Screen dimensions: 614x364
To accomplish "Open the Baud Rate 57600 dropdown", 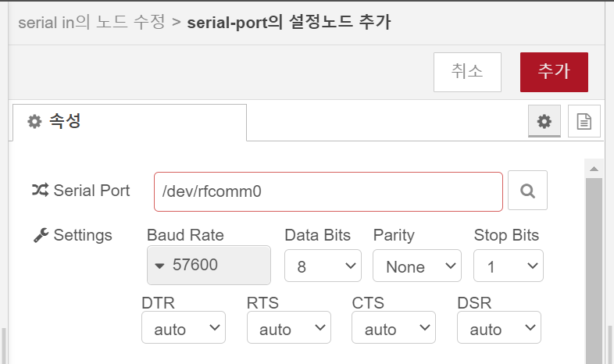I will coord(209,265).
